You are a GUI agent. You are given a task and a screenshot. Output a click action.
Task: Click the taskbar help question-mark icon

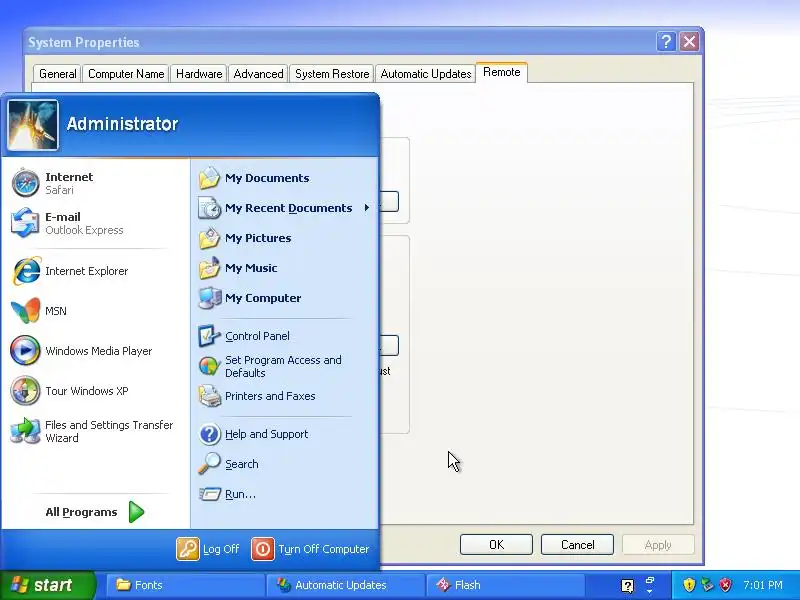click(x=628, y=586)
